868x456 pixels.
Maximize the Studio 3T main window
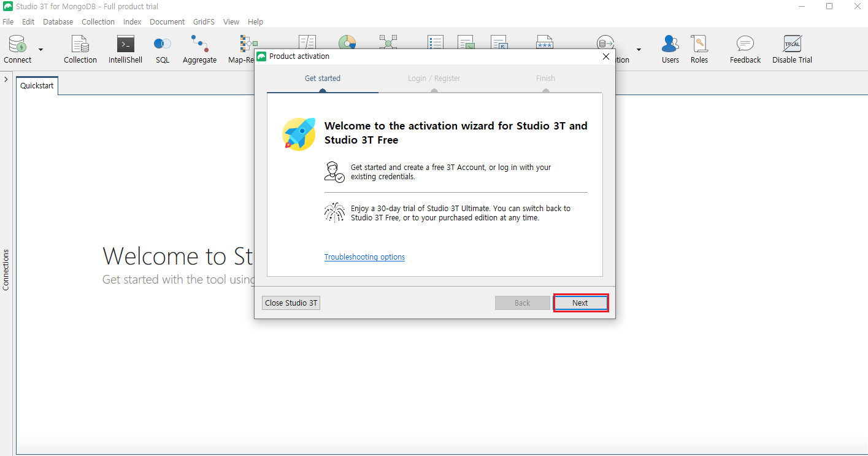[x=829, y=6]
